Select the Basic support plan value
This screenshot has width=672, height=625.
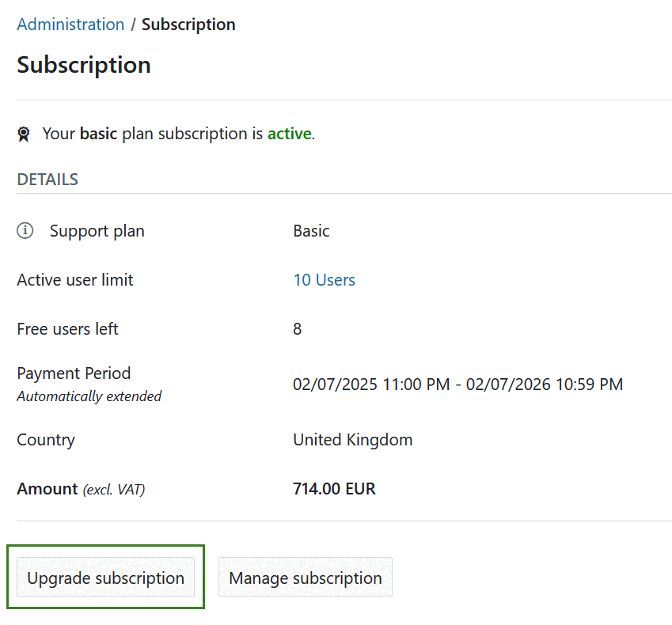click(310, 231)
